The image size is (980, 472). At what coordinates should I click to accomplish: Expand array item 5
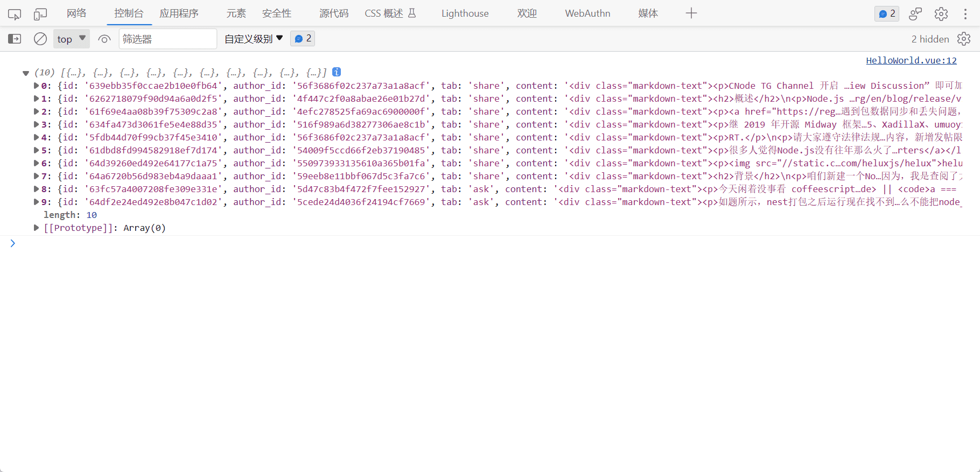click(36, 150)
